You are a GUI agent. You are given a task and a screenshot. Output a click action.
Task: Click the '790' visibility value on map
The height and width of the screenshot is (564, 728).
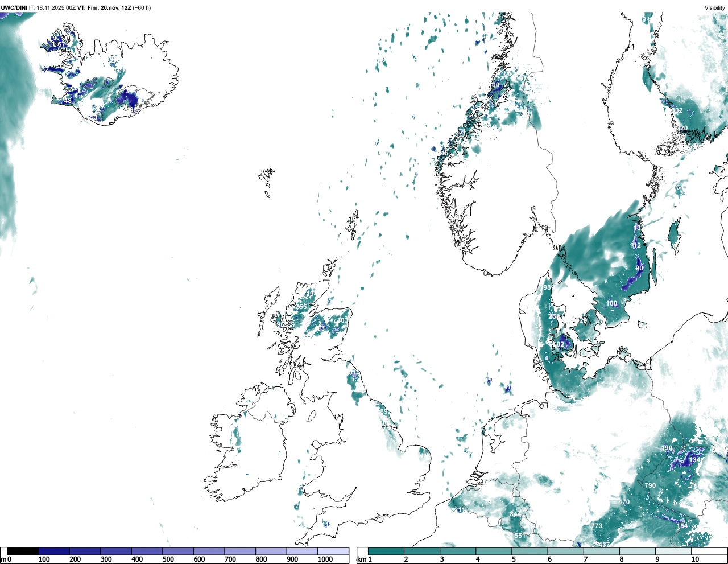[650, 486]
